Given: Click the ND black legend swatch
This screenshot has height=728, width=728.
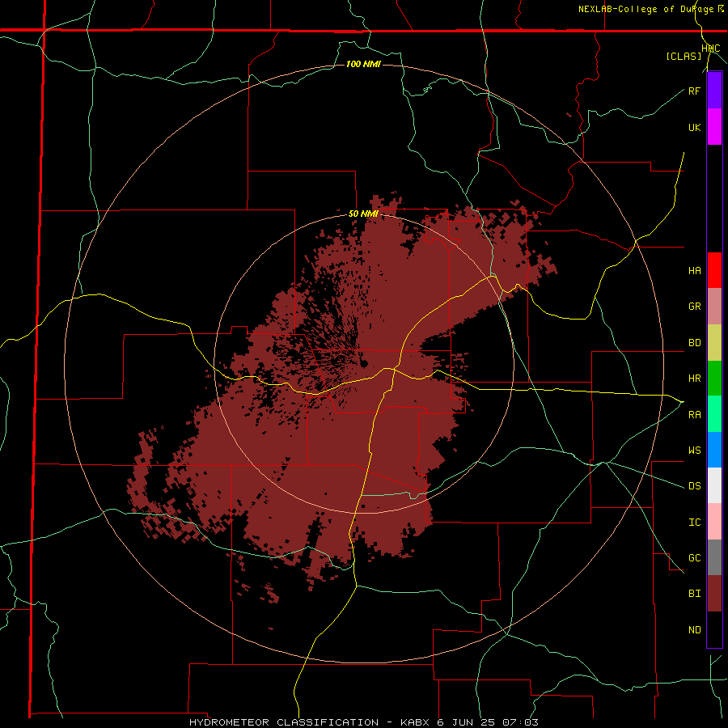Looking at the screenshot, I should click(x=714, y=629).
